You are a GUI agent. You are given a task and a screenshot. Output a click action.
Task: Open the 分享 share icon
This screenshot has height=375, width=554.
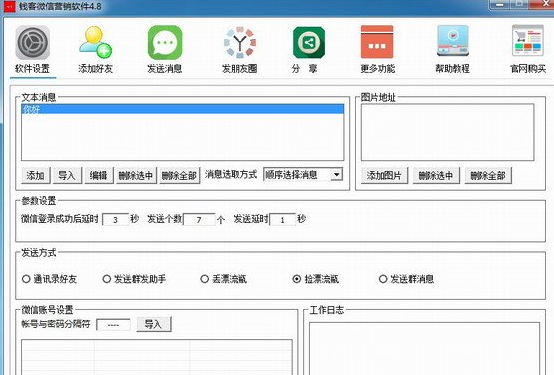(x=309, y=42)
